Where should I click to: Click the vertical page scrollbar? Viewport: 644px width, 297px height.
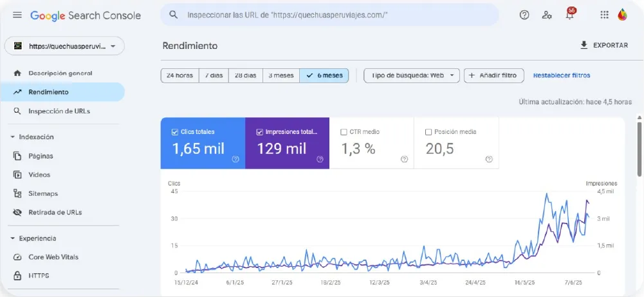pyautogui.click(x=640, y=148)
